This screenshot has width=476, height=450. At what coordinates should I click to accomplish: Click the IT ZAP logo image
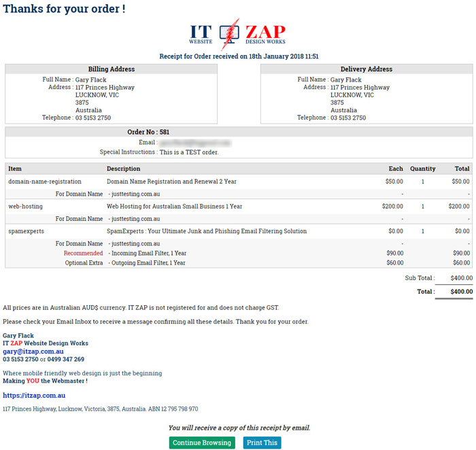click(238, 33)
